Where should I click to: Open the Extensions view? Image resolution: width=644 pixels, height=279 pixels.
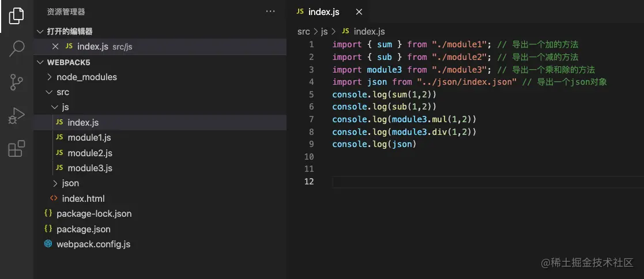click(16, 149)
